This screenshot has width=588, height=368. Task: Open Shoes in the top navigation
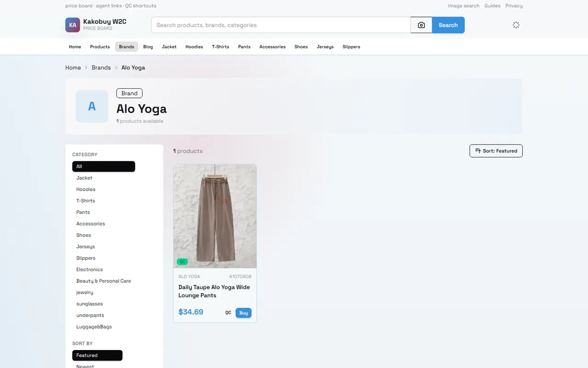tap(301, 46)
